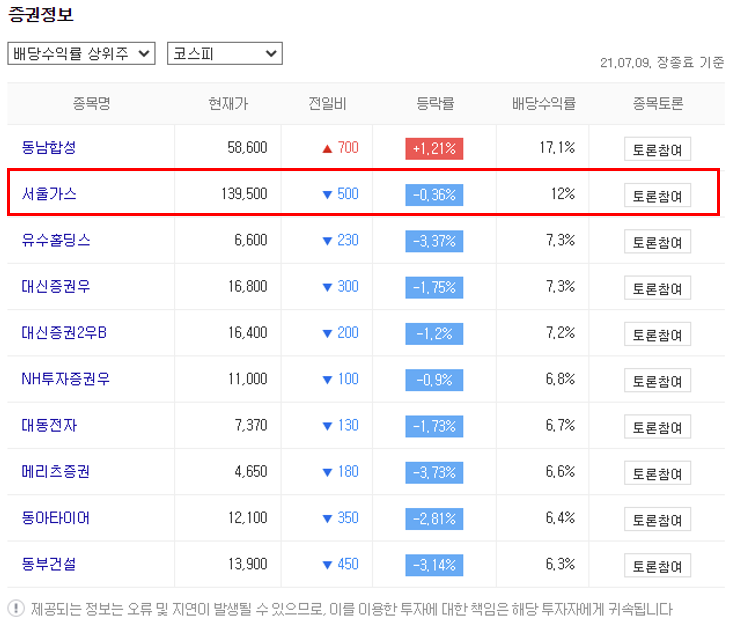
Task: Click the -1.75% change badge
Action: pyautogui.click(x=434, y=287)
